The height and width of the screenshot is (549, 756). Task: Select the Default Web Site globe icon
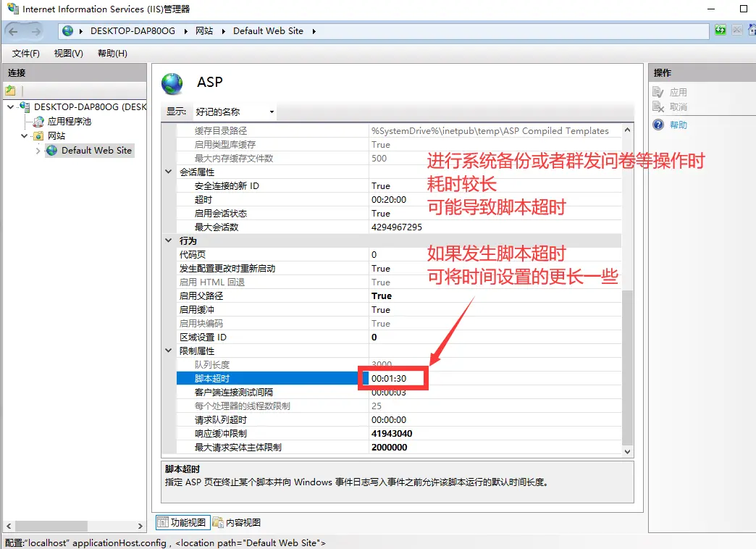51,151
